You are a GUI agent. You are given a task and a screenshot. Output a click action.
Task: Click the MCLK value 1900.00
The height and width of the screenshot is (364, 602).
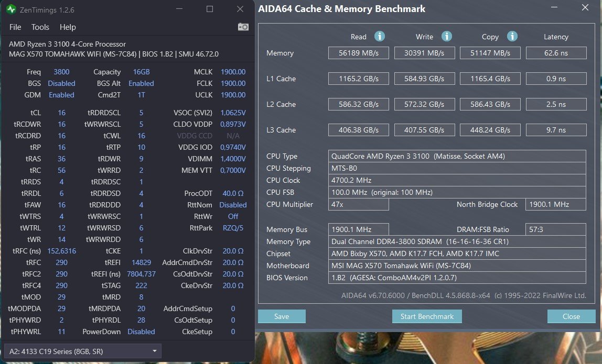pos(233,72)
